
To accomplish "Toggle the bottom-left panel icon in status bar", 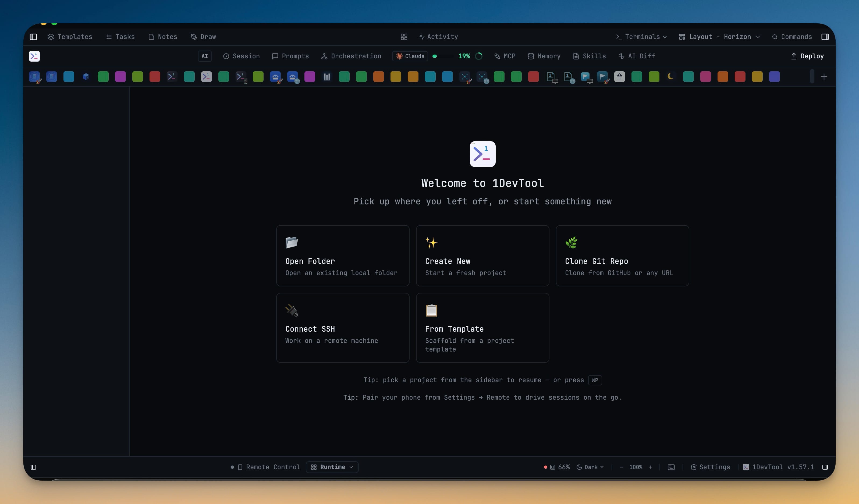I will click(x=33, y=467).
